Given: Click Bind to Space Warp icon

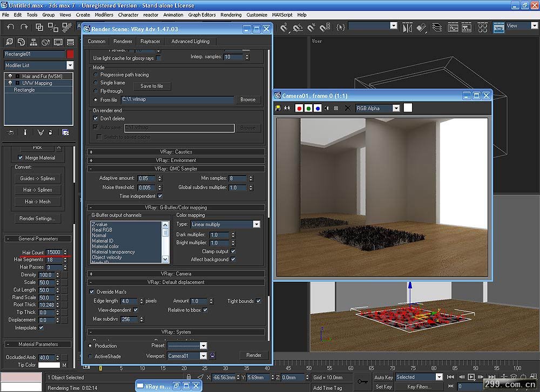Looking at the screenshot, I should [x=66, y=27].
